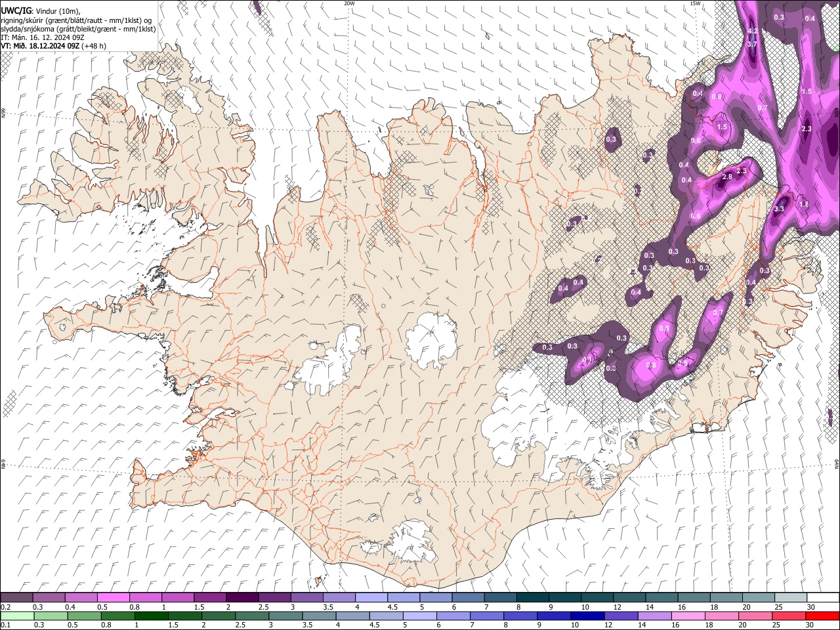Click the 0.1 label under lower scale

point(5,625)
